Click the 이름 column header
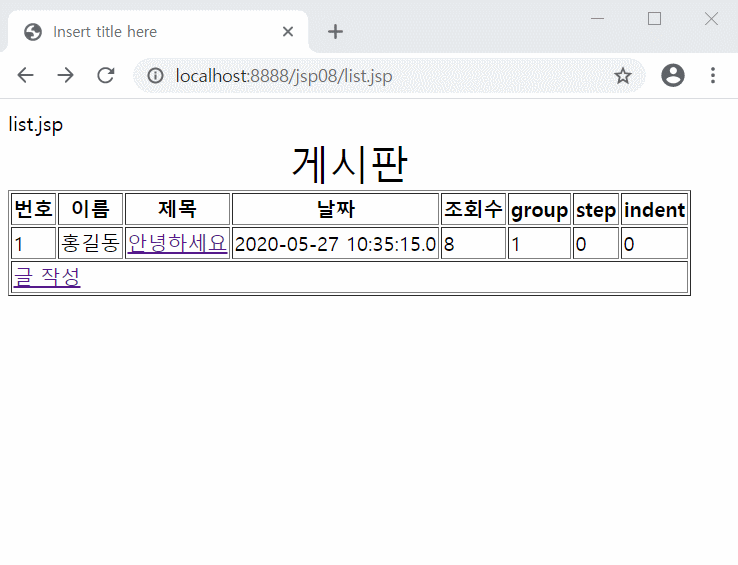Viewport: 738px width, 565px height. point(90,209)
